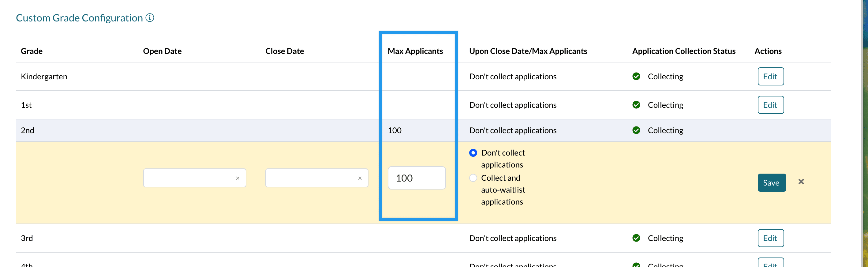Open the Open Date picker field
Viewport: 868px width, 267px height.
(x=189, y=178)
